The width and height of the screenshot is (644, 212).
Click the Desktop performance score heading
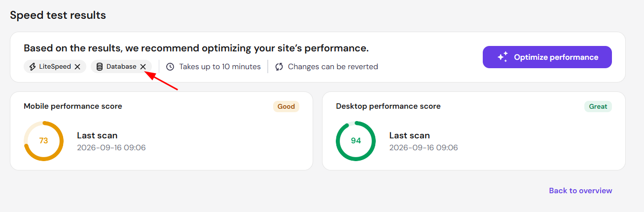coord(388,106)
